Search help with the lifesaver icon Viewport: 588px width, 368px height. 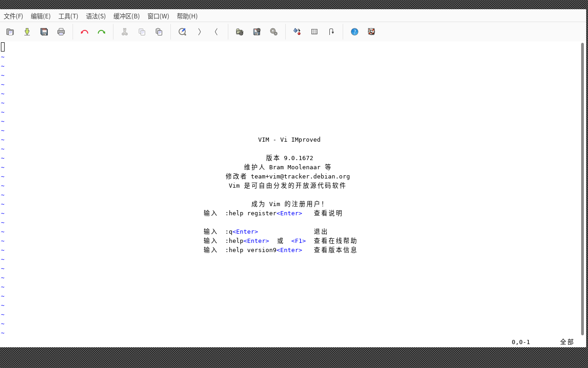(x=371, y=31)
